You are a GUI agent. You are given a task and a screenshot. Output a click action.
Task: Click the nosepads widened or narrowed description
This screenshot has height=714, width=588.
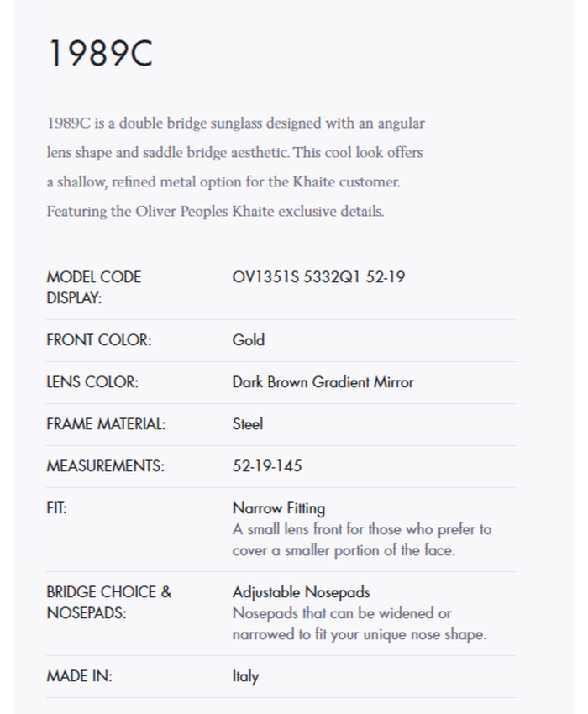pos(359,624)
